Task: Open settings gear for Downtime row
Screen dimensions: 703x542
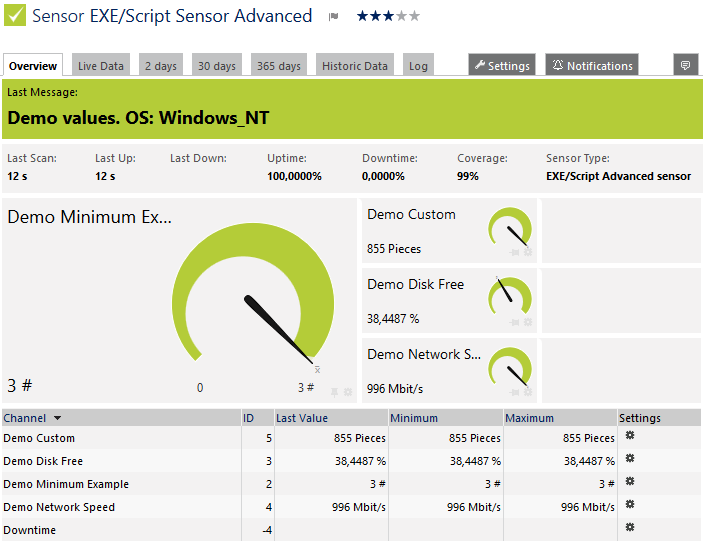Action: pyautogui.click(x=630, y=527)
